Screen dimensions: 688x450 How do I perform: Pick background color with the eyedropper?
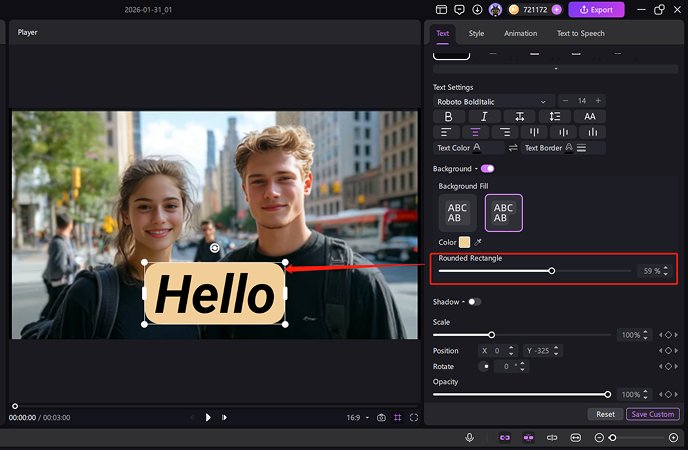click(478, 242)
